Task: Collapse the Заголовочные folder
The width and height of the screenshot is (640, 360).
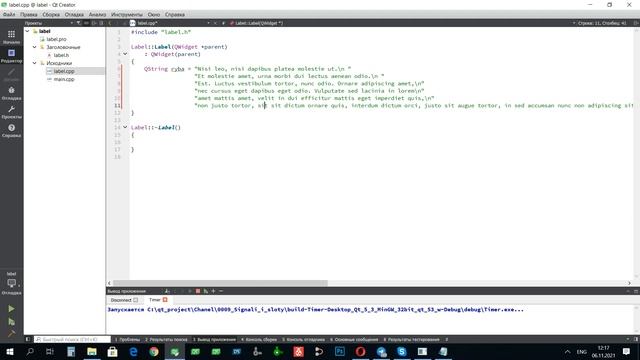Action: (35, 47)
